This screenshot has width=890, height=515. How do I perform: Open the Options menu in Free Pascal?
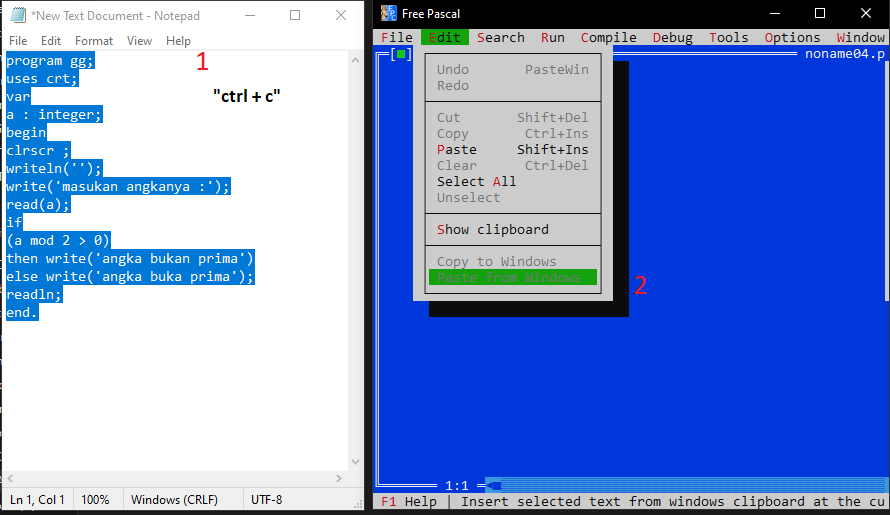[x=792, y=37]
